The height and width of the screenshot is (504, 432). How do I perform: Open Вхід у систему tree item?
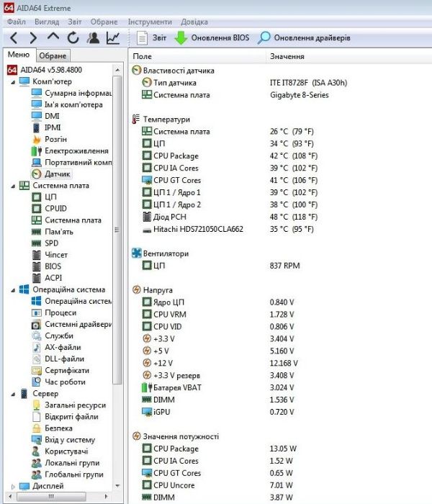(x=63, y=440)
